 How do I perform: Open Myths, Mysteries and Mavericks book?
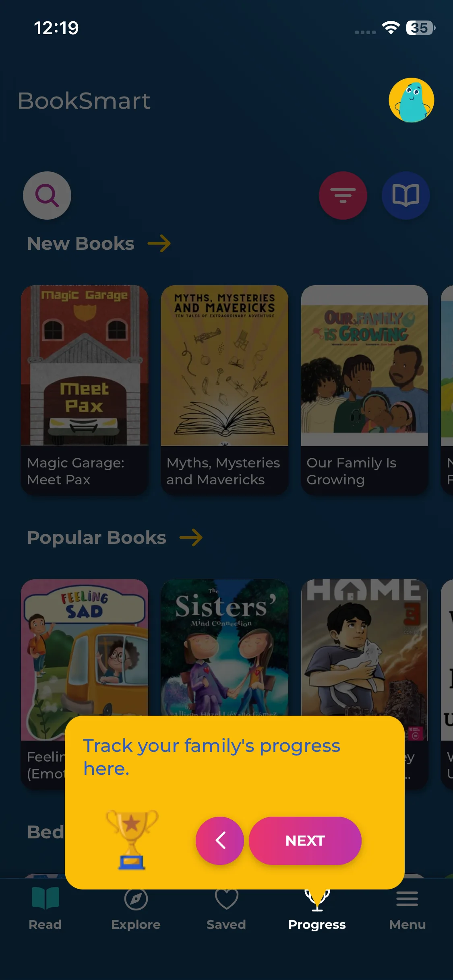coord(225,390)
